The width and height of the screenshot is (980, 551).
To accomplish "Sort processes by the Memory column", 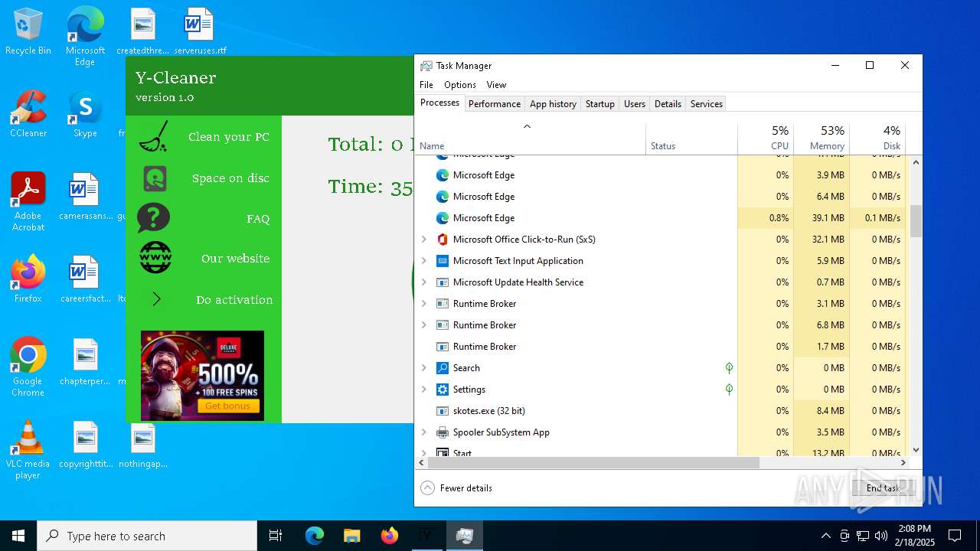I will 822,138.
